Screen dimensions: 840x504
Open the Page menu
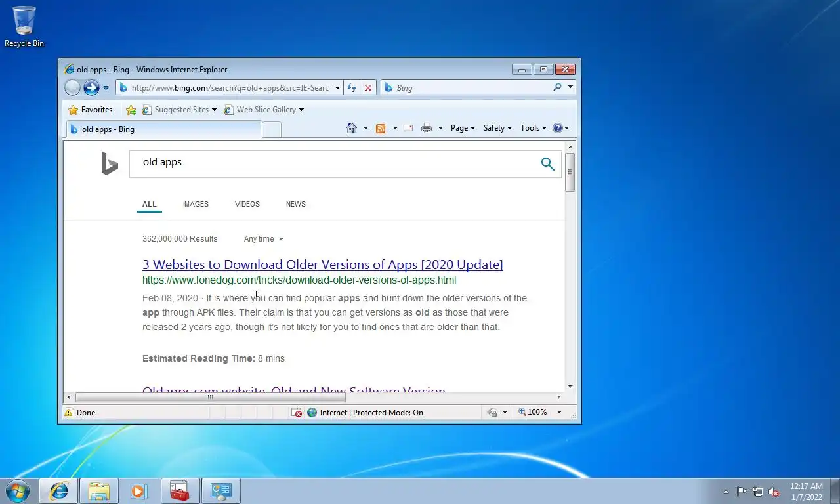coord(463,128)
